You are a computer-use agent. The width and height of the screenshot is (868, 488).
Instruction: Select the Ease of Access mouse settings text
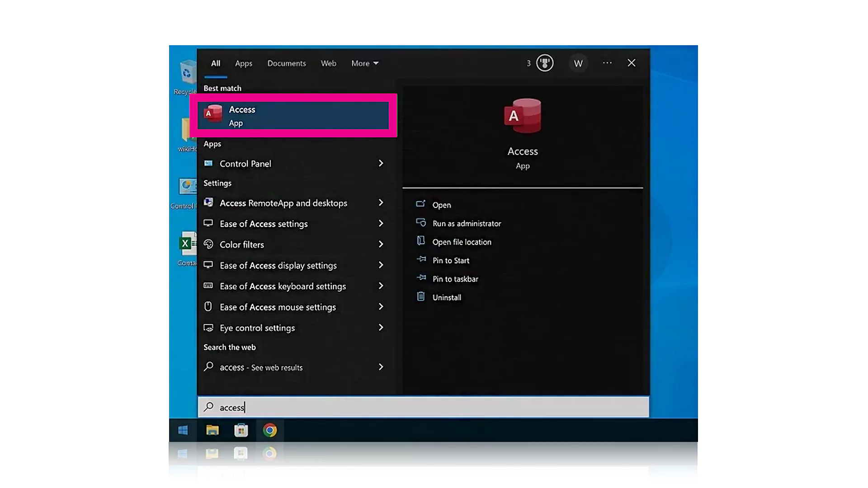click(x=278, y=307)
